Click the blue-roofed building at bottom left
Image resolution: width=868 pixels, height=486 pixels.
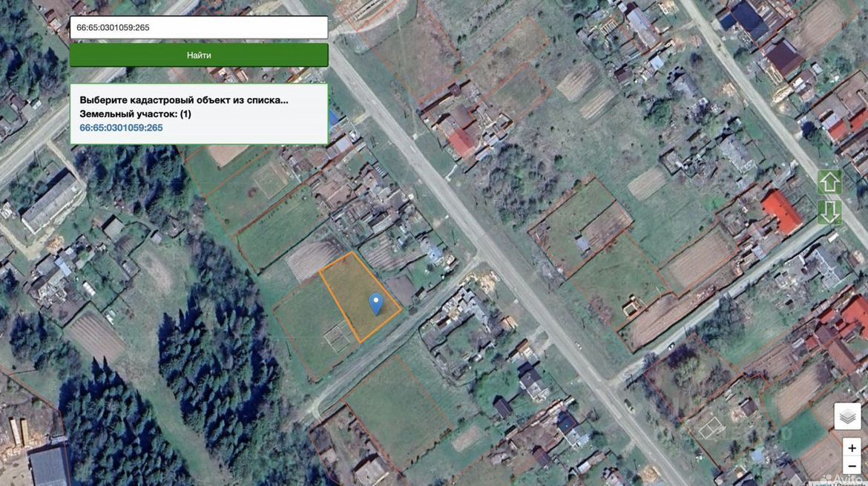click(49, 466)
